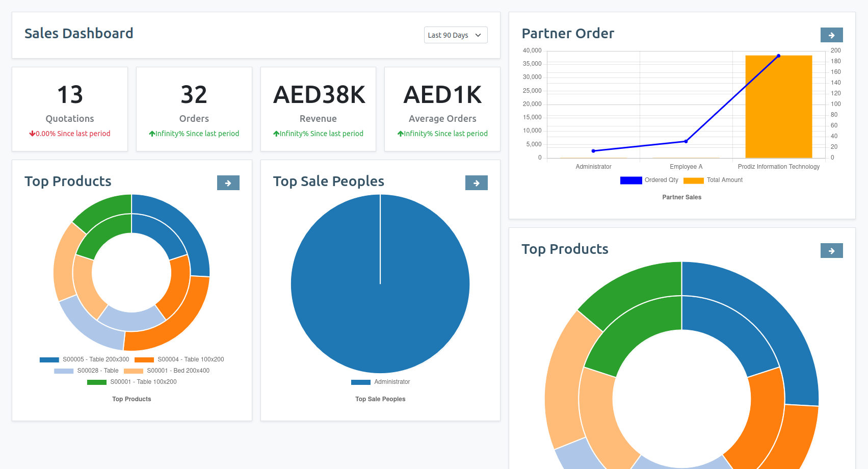This screenshot has width=868, height=469.
Task: Open the Last 90 Days period dropdown
Action: click(x=456, y=35)
